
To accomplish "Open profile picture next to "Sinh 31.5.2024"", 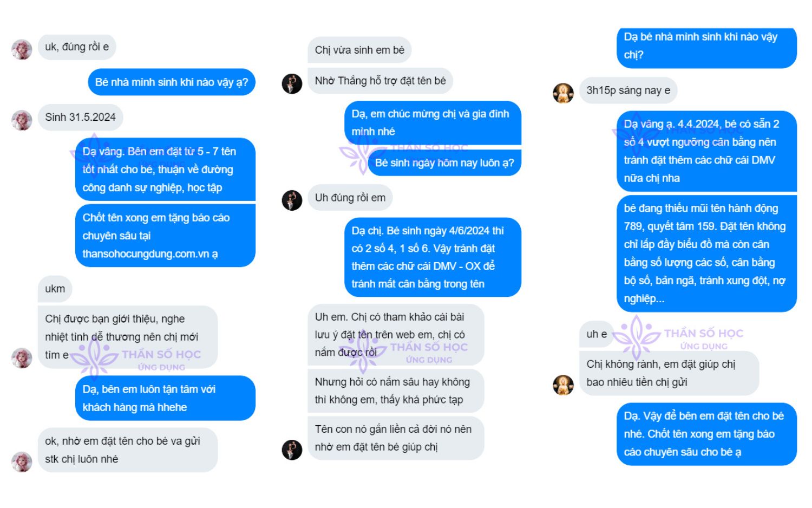I will pos(22,120).
